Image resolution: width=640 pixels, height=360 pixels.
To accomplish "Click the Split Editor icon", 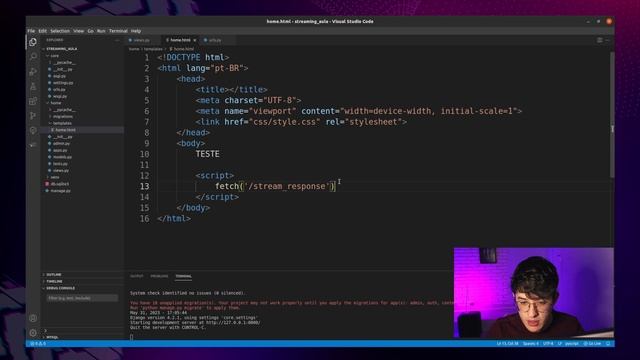I will [x=600, y=40].
